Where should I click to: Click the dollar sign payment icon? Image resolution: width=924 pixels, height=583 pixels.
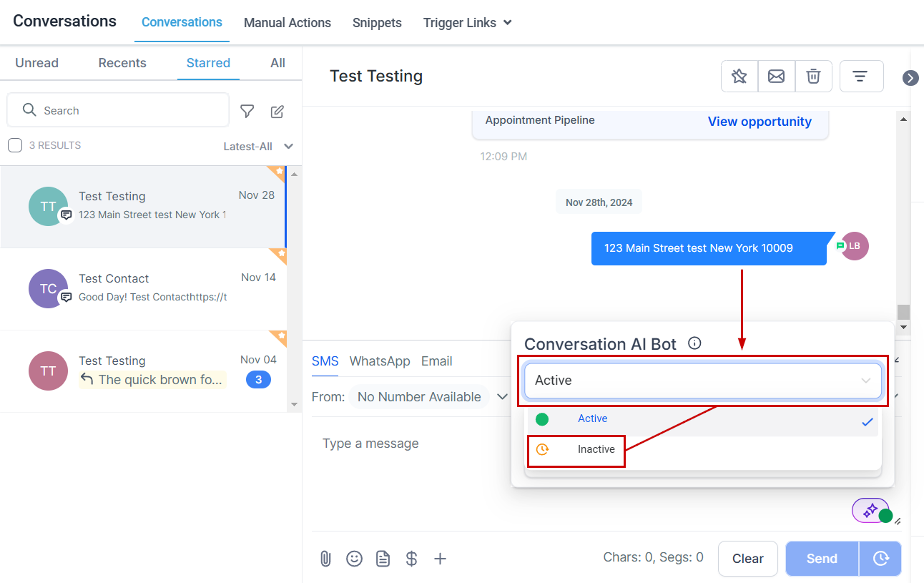(411, 559)
